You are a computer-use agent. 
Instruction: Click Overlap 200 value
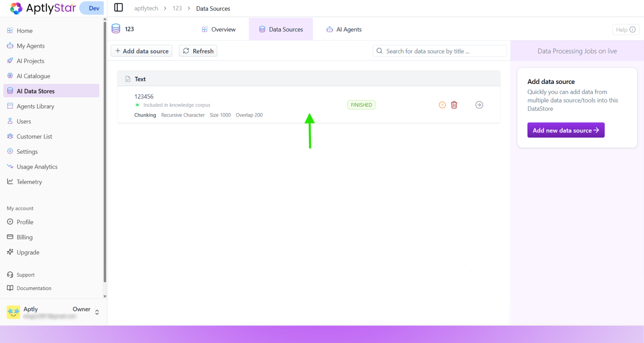click(249, 115)
